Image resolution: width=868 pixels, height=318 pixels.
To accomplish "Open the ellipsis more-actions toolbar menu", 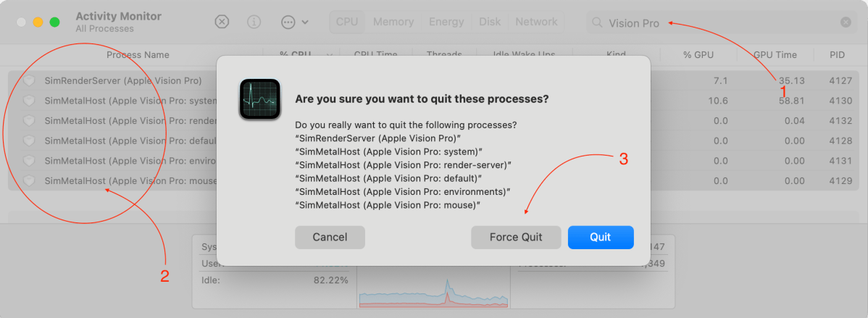I will click(294, 22).
